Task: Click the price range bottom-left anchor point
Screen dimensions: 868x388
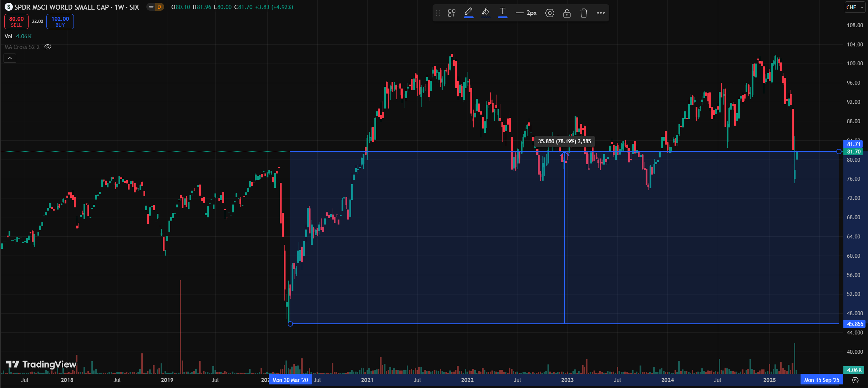Action: point(290,324)
